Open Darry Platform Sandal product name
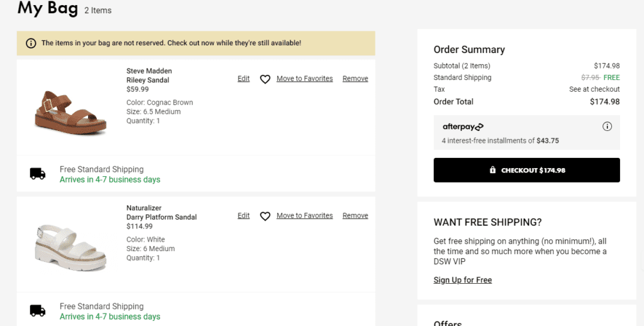This screenshot has width=644, height=326. coord(162,217)
